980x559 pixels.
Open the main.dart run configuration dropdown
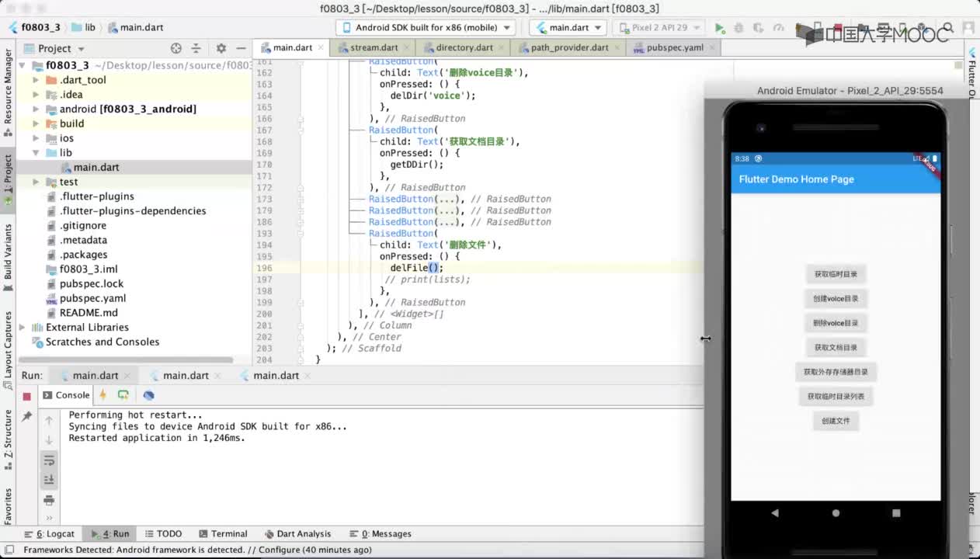tap(568, 27)
